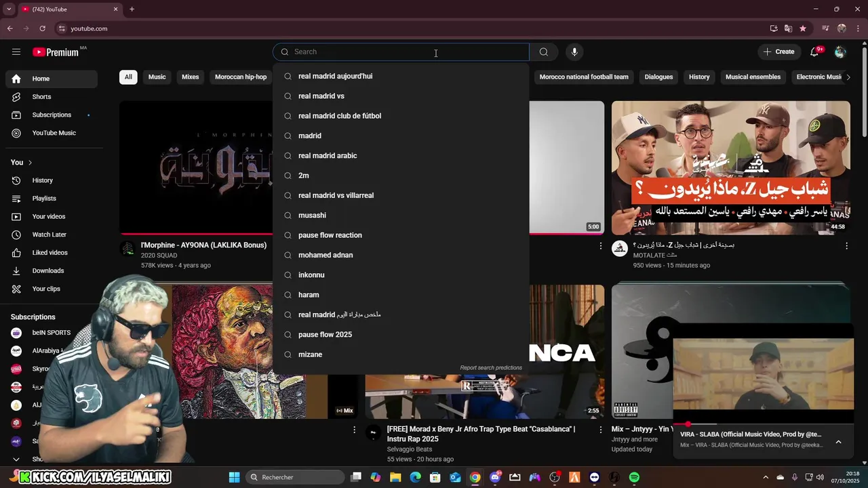Open the YouTube account avatar menu
Image resolution: width=868 pixels, height=488 pixels.
click(x=840, y=52)
